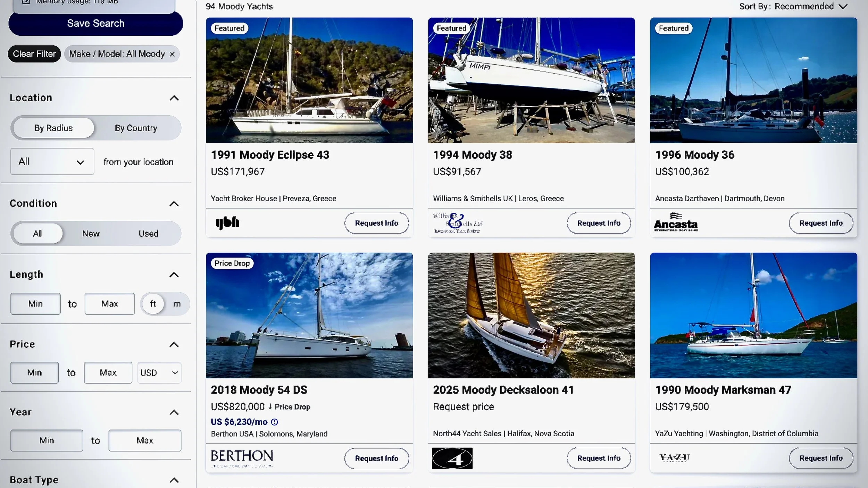Screen dimensions: 868x488
Task: Remove the All Moody filter chip
Action: point(172,54)
